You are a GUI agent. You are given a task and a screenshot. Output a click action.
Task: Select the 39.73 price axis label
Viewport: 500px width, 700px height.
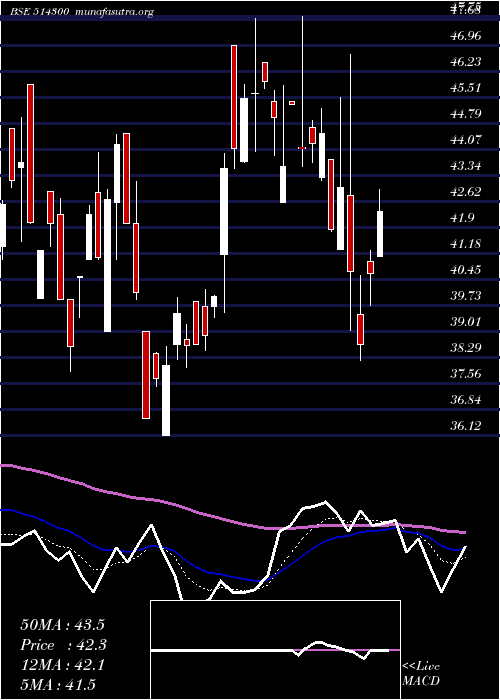click(466, 296)
